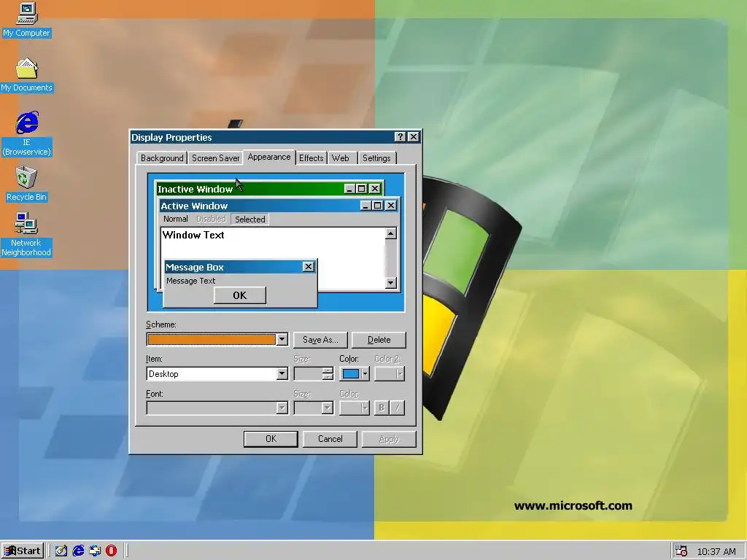Close the Display Properties dialog
This screenshot has height=560, width=747.
pos(414,137)
